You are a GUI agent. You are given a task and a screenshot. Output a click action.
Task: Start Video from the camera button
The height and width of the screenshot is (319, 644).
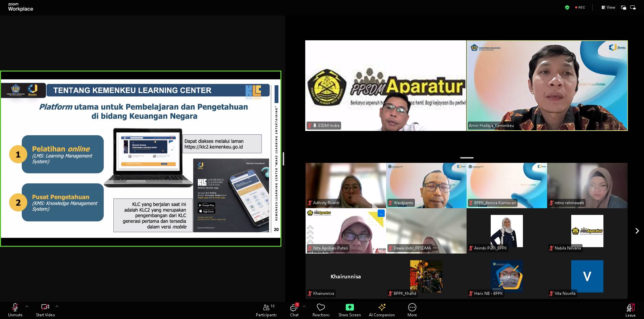pos(45,310)
